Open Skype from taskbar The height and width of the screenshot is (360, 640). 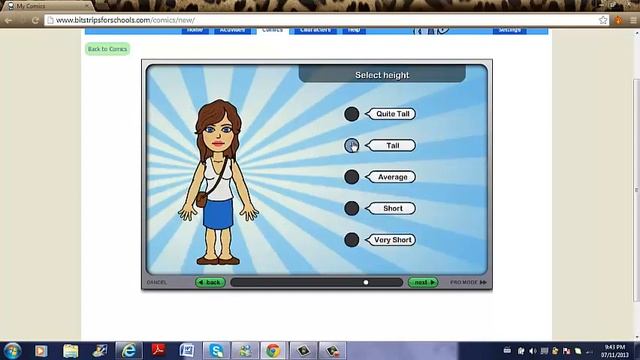click(216, 351)
